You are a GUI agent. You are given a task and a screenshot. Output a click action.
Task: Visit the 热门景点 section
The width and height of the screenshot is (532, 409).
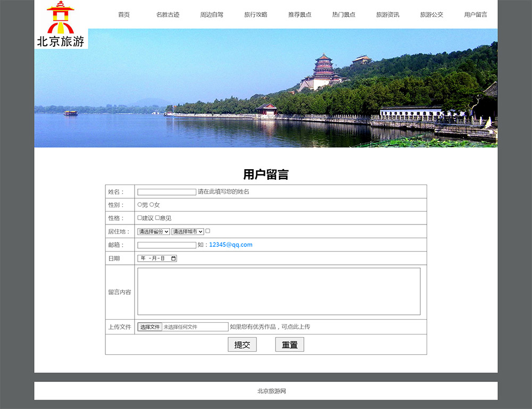coord(344,14)
